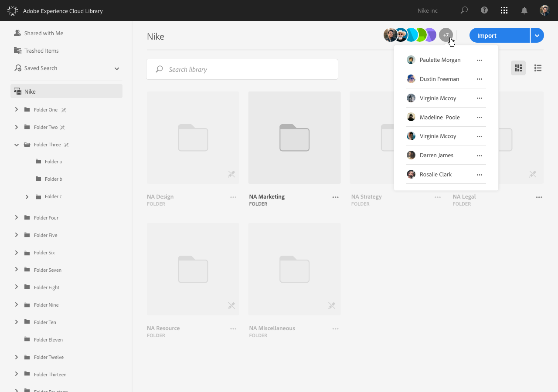Click the NA Strategy folder name
This screenshot has height=392, width=558.
click(366, 196)
